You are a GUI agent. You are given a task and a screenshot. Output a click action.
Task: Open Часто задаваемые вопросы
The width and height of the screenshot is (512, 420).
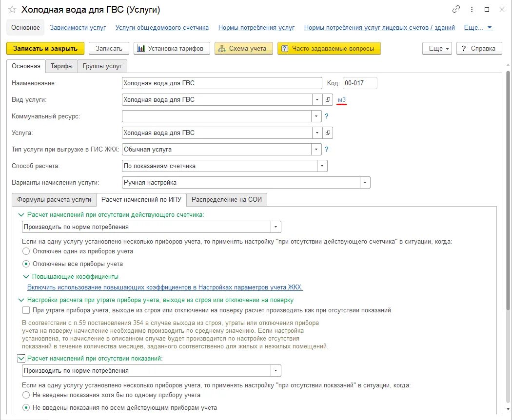(x=329, y=49)
